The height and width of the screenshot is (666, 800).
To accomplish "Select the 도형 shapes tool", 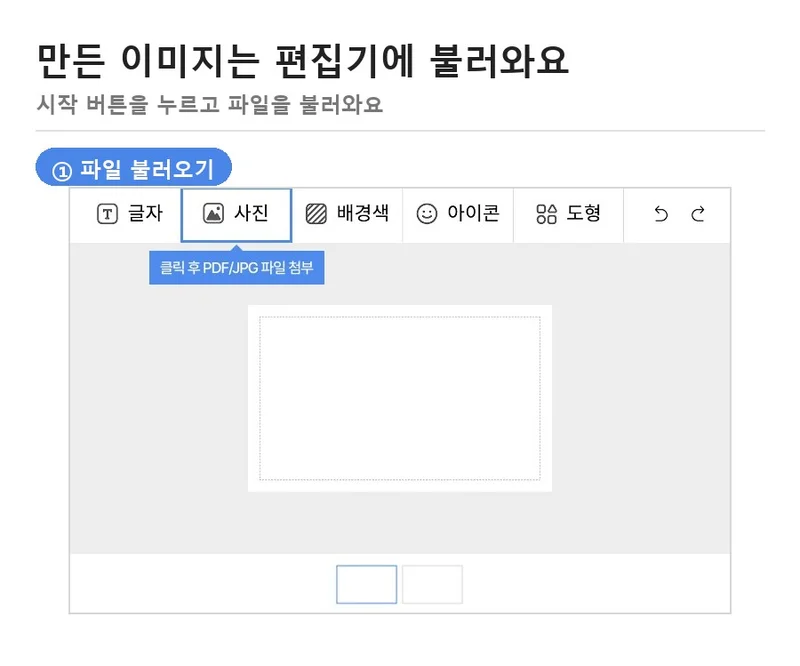I will tap(568, 214).
